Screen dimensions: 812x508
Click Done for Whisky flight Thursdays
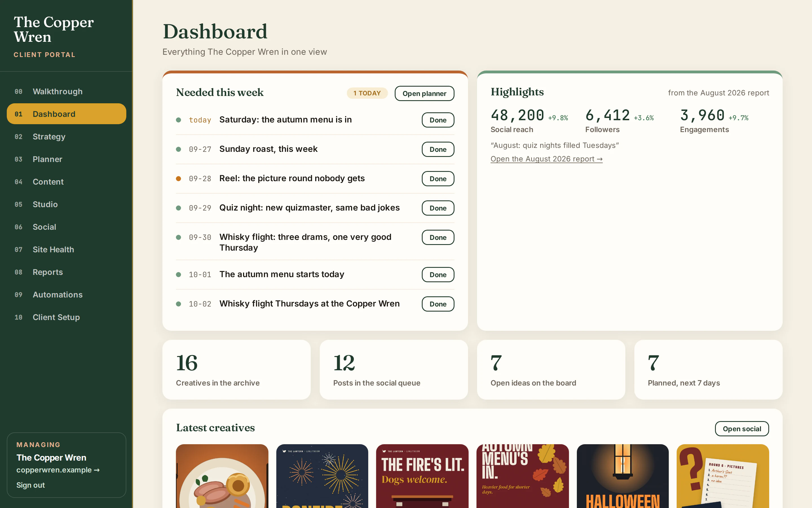(438, 304)
